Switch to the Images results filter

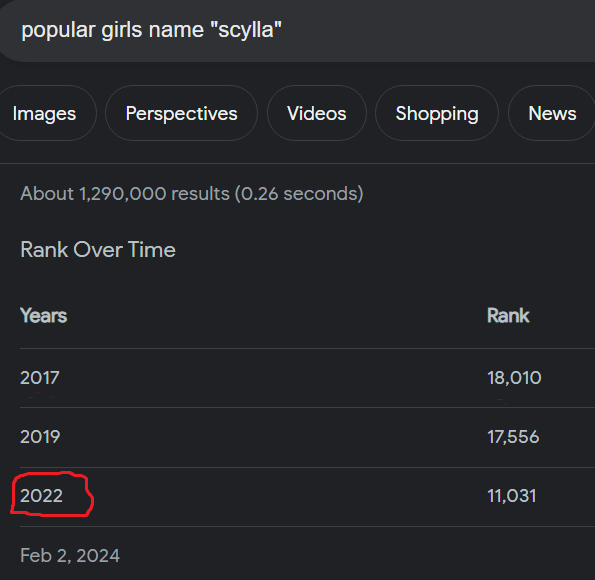(x=44, y=113)
